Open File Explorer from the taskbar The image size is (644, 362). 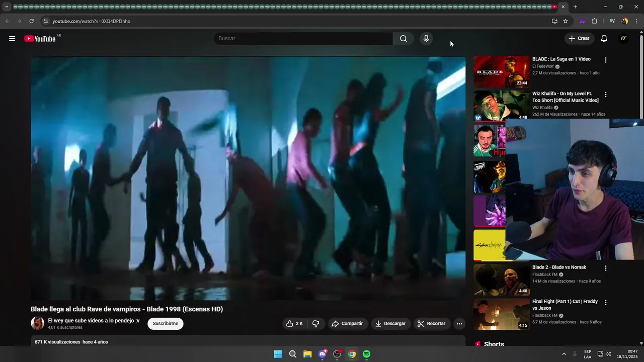(307, 354)
